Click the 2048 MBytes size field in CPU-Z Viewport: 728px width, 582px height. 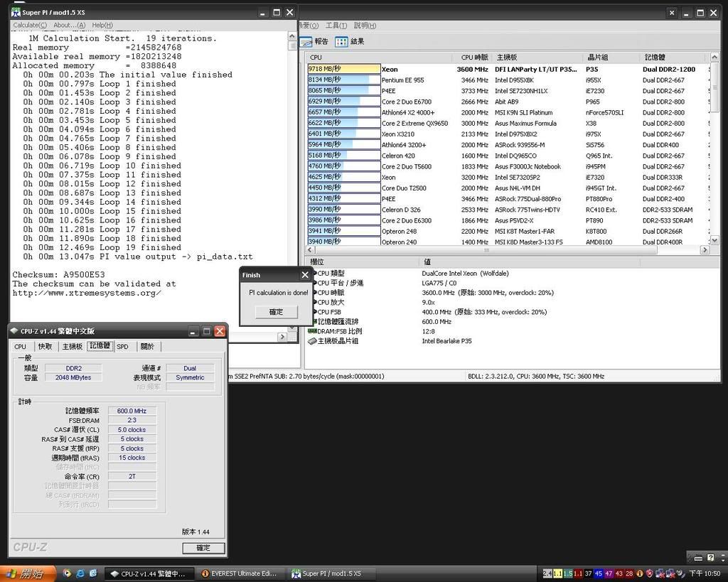point(73,377)
